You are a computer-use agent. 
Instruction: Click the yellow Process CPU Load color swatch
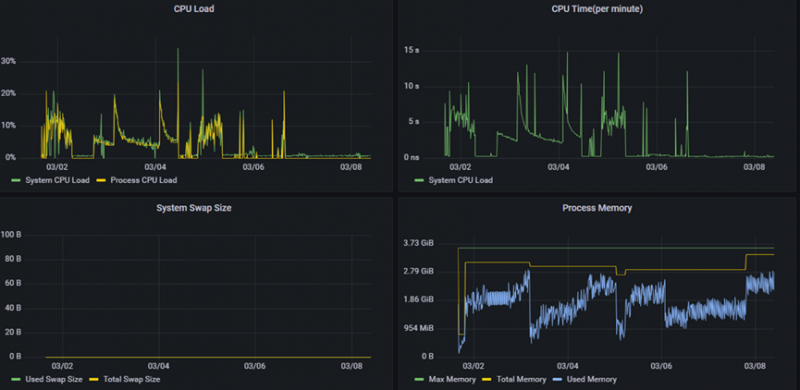(101, 180)
